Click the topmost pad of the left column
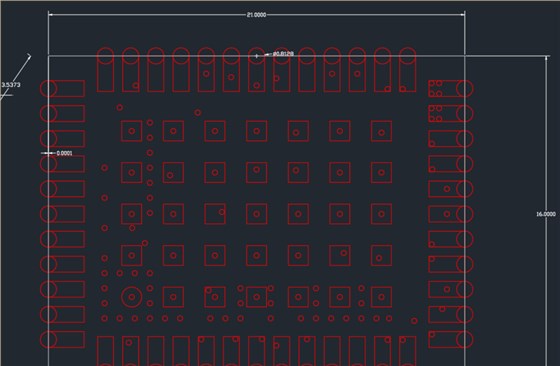The width and height of the screenshot is (560, 366). [62, 89]
